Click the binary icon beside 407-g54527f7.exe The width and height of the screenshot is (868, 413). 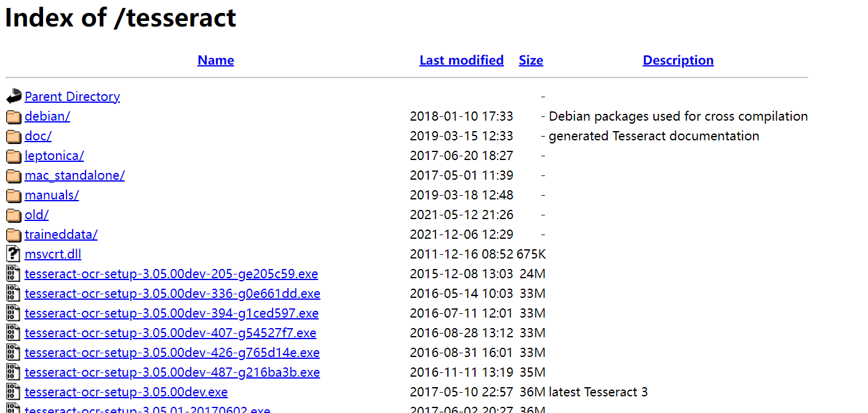tap(14, 333)
